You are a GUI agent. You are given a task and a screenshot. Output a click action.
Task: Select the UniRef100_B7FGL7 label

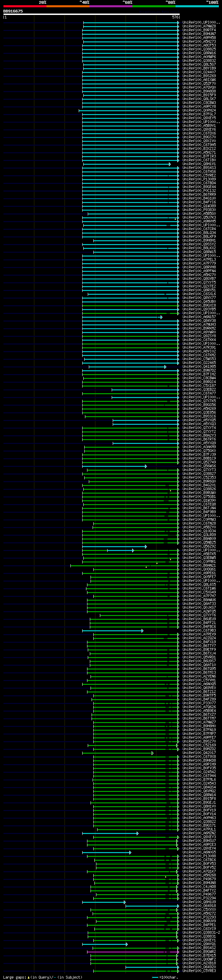coord(199,114)
